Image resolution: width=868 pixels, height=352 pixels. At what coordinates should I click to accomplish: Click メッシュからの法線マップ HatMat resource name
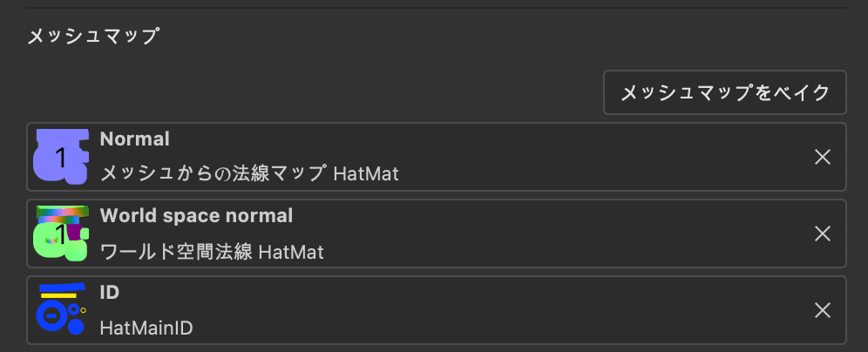[x=249, y=173]
